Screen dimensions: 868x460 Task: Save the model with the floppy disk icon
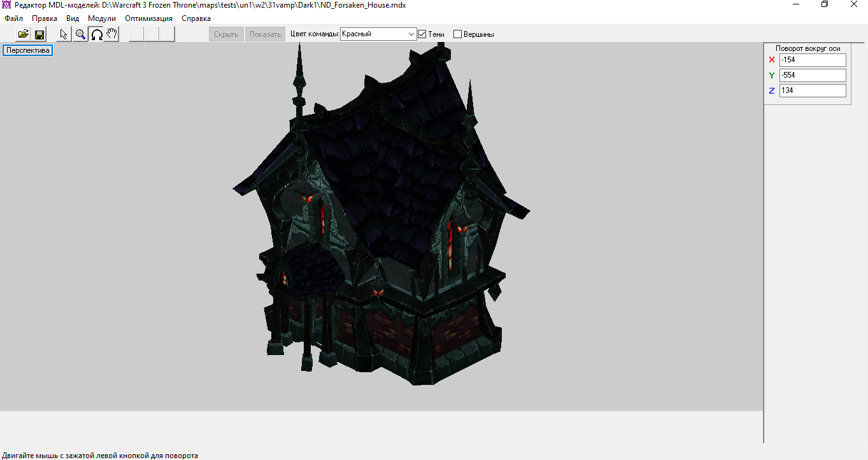(x=39, y=34)
